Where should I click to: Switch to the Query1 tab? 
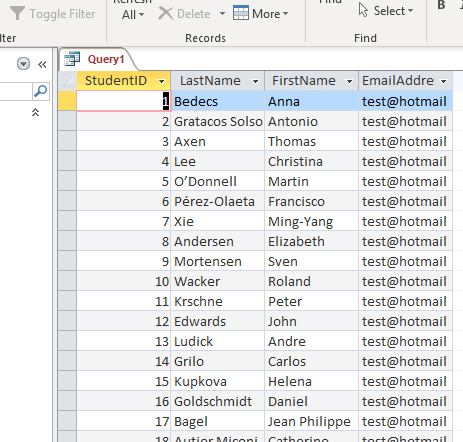[106, 59]
